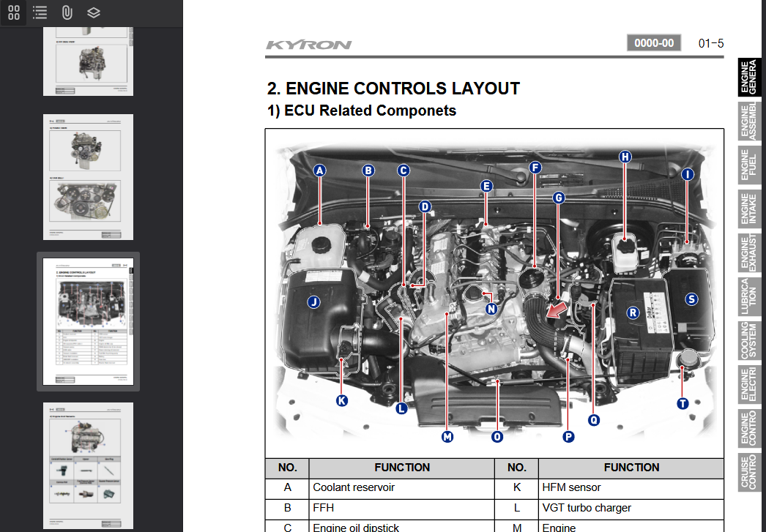Image resolution: width=766 pixels, height=532 pixels.
Task: Click callout marker K on the engine diagram
Action: coord(341,401)
